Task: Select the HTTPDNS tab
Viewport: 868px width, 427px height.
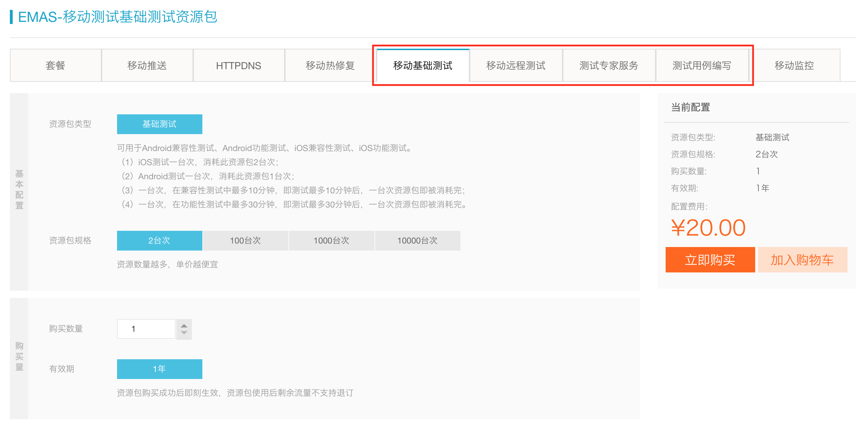Action: [x=239, y=65]
